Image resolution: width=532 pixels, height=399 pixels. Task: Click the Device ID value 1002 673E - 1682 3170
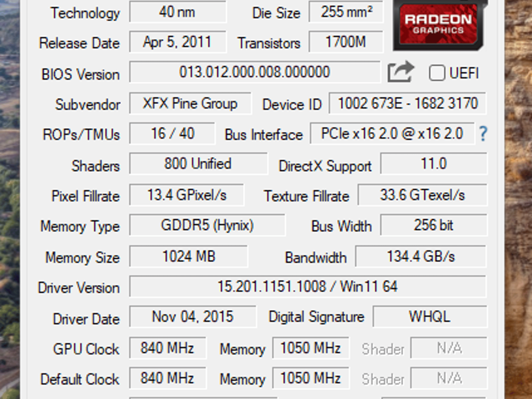tap(408, 103)
